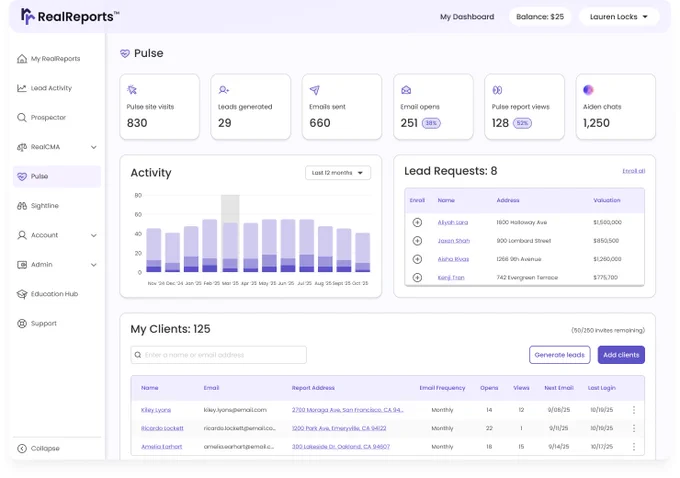
Task: Click the RealReports logo
Action: pyautogui.click(x=70, y=16)
